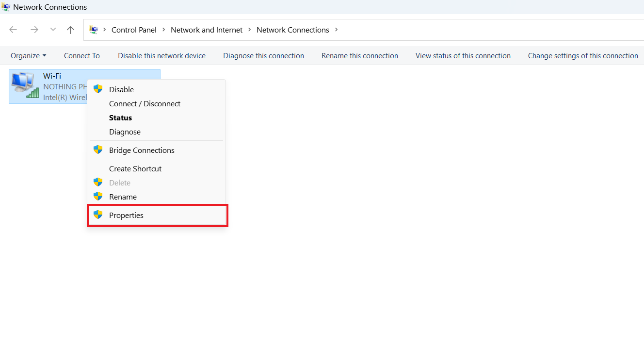Image resolution: width=644 pixels, height=350 pixels.
Task: Choose Bridge Connections menu entry
Action: [x=142, y=150]
